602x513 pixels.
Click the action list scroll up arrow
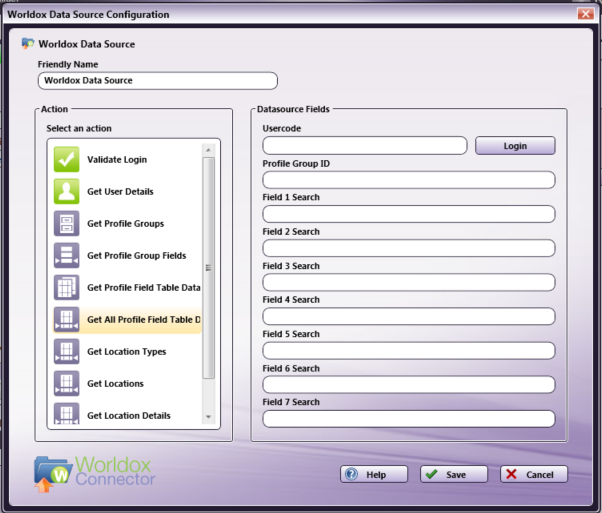(208, 150)
